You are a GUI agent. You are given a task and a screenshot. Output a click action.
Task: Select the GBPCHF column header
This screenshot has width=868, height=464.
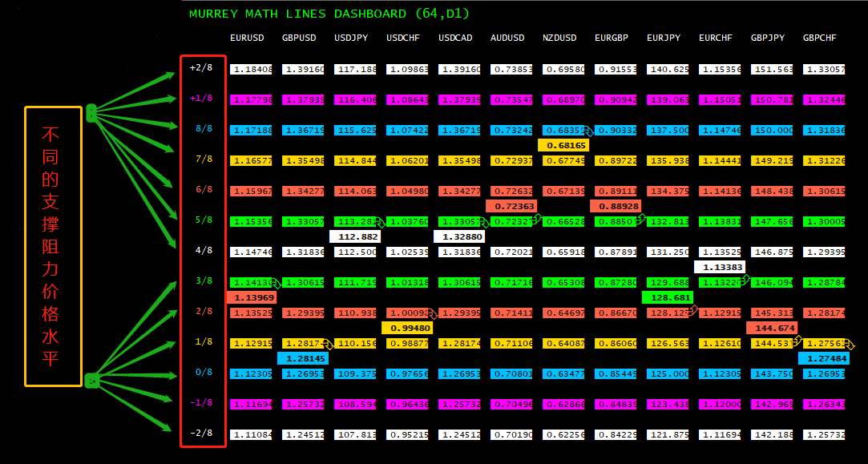pos(819,38)
